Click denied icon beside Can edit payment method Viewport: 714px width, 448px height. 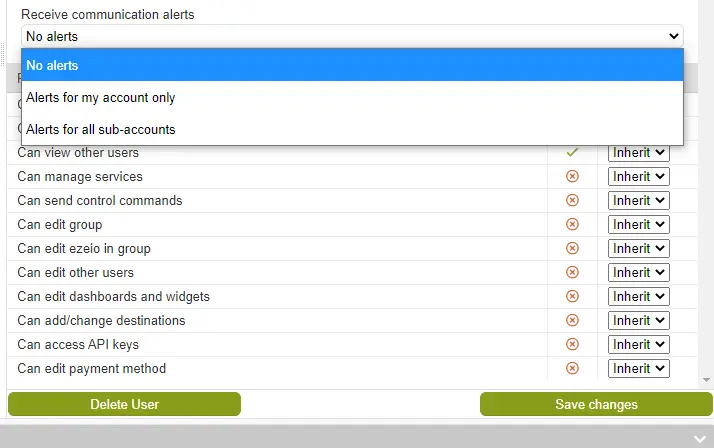(x=572, y=368)
